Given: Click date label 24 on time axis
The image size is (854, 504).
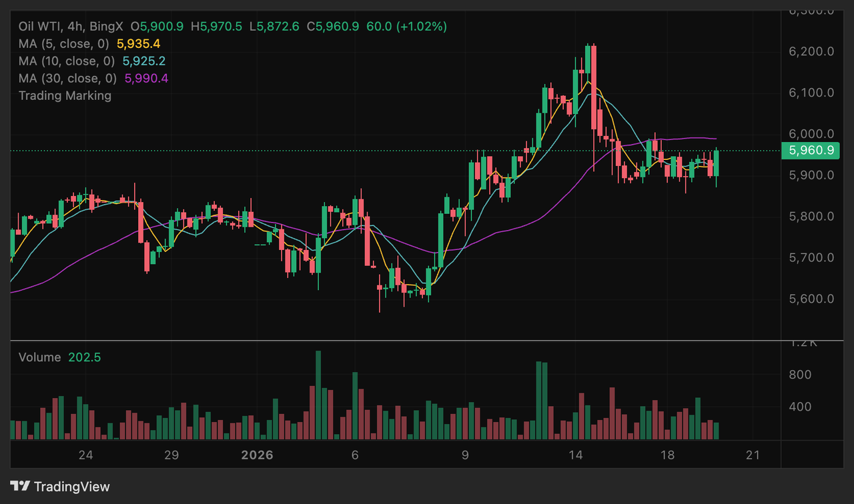Looking at the screenshot, I should pyautogui.click(x=85, y=455).
